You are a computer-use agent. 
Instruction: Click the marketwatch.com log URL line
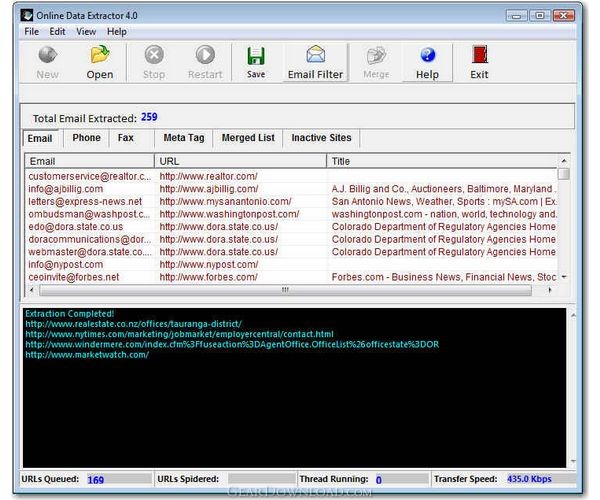pyautogui.click(x=87, y=355)
